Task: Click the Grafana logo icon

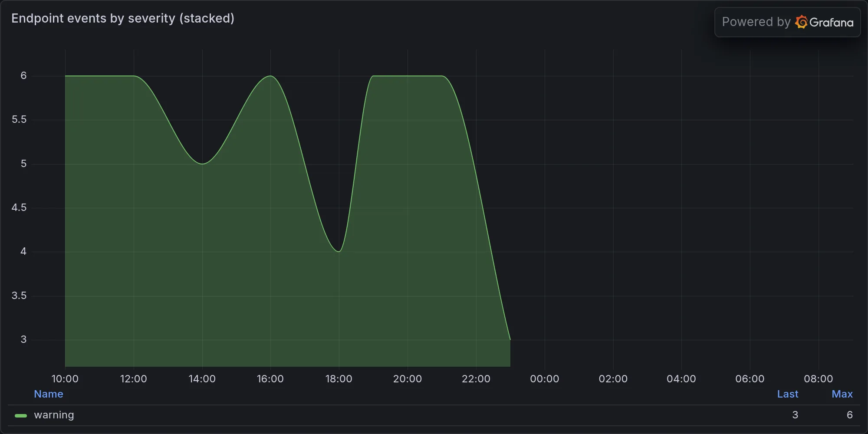Action: point(802,22)
